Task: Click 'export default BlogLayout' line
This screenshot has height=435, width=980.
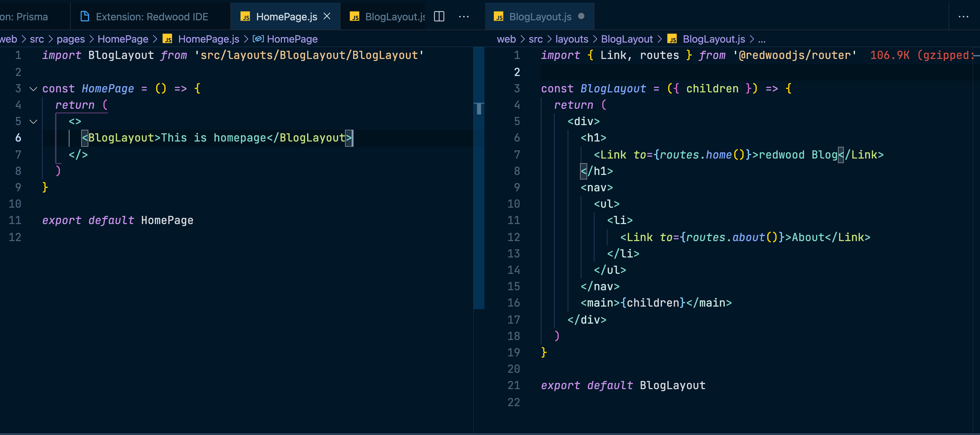Action: pos(623,385)
